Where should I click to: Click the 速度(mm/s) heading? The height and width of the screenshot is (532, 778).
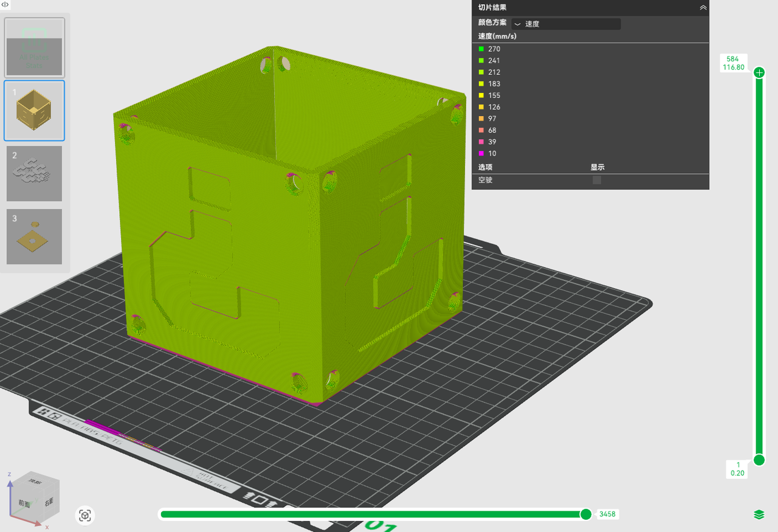(x=497, y=36)
